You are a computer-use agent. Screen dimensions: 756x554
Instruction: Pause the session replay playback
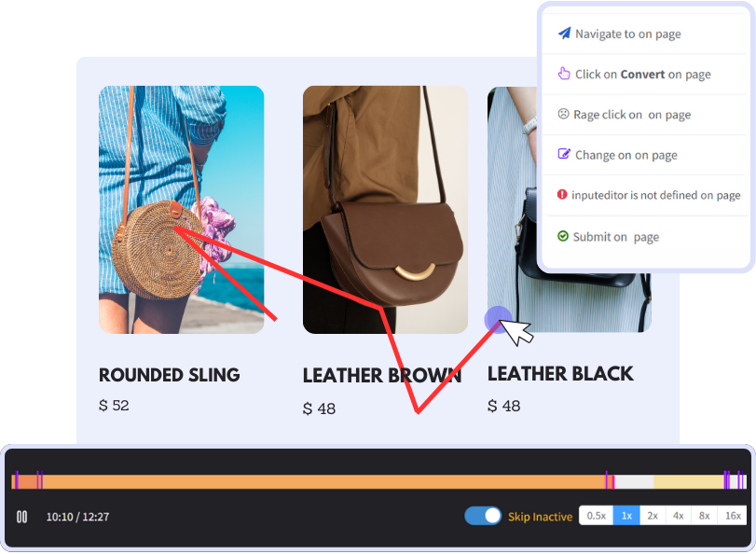[x=22, y=516]
